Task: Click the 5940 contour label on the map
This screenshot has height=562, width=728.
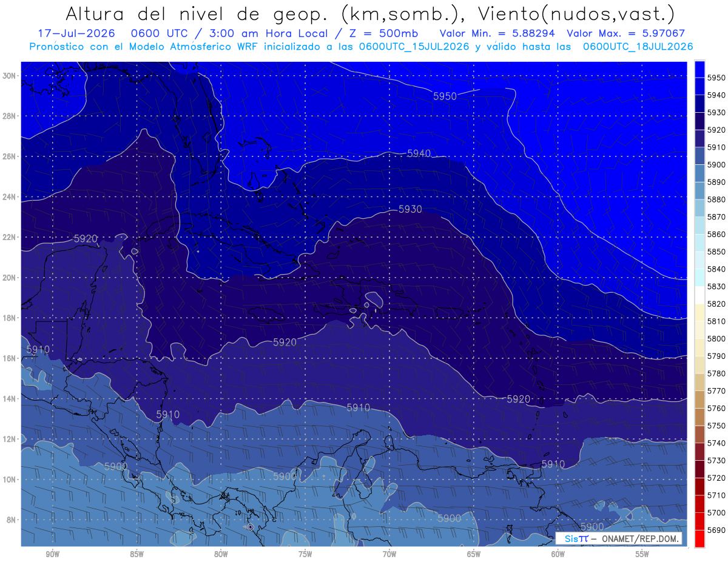Action: [419, 153]
